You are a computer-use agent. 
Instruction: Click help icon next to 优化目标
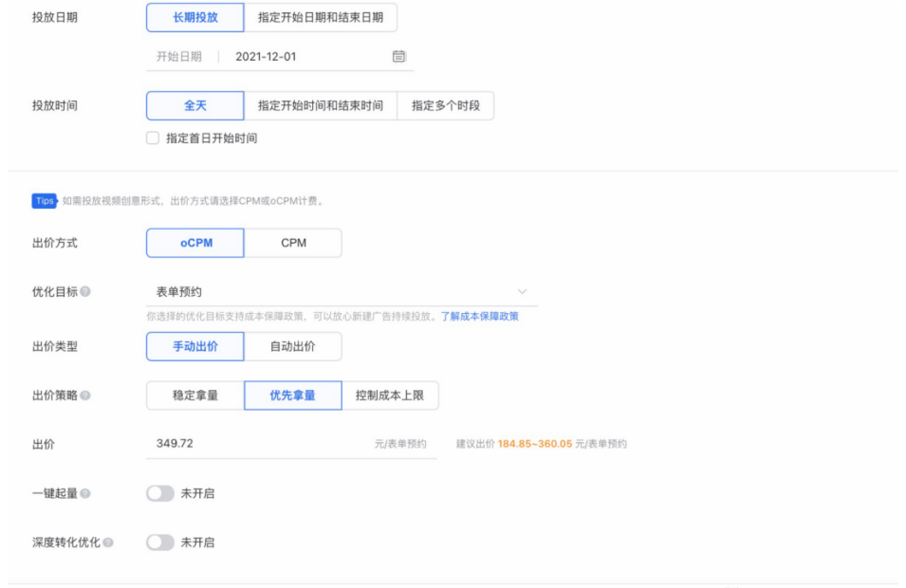[85, 292]
